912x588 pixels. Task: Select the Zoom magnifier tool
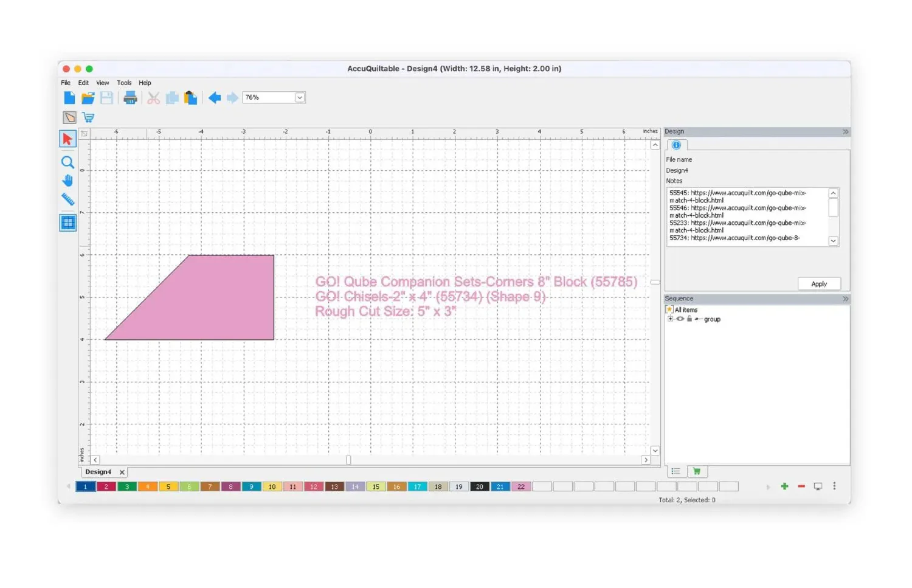click(67, 162)
